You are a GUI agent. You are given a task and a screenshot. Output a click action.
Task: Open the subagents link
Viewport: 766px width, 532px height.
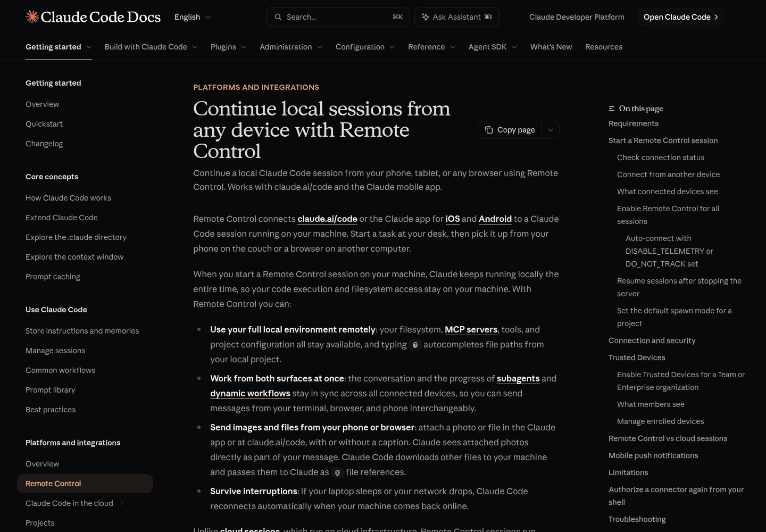click(x=518, y=378)
